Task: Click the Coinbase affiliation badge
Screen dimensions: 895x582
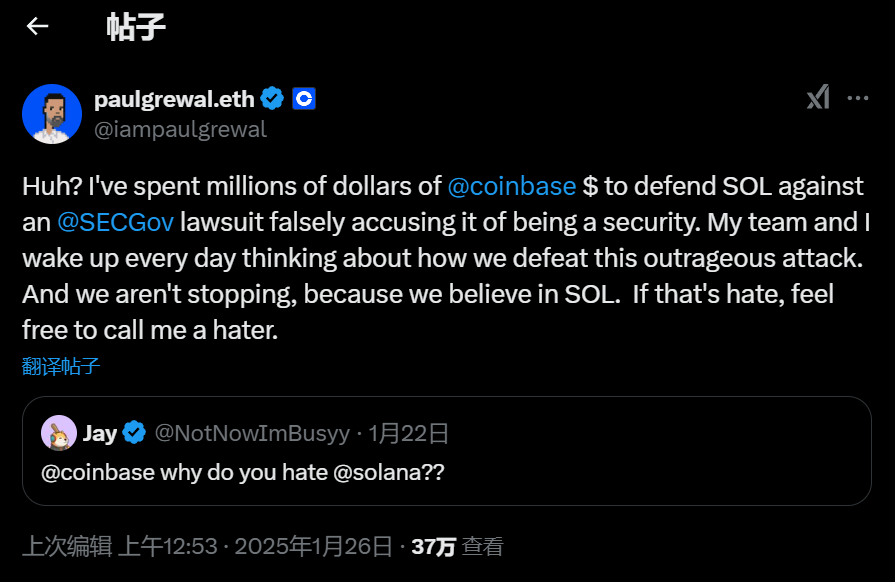Action: click(304, 98)
